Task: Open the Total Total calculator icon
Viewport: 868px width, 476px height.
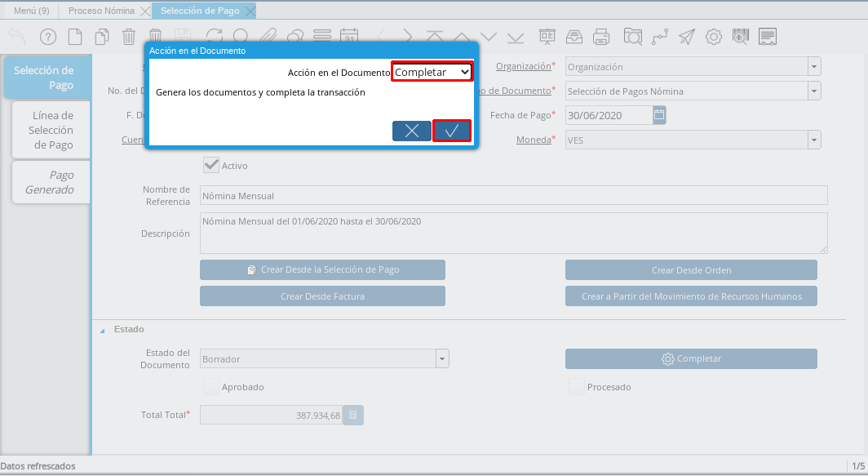Action: tap(353, 415)
